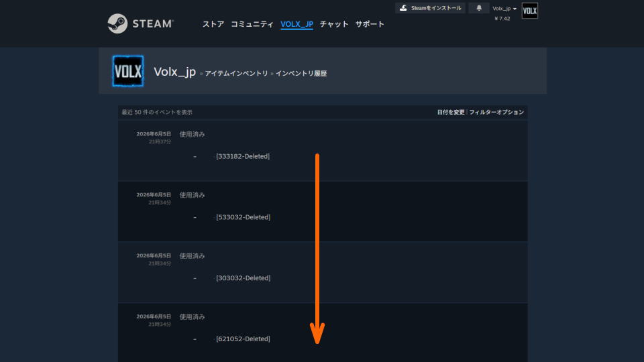This screenshot has width=644, height=362.
Task: Select the [533032-Deleted] item entry
Action: pos(243,217)
